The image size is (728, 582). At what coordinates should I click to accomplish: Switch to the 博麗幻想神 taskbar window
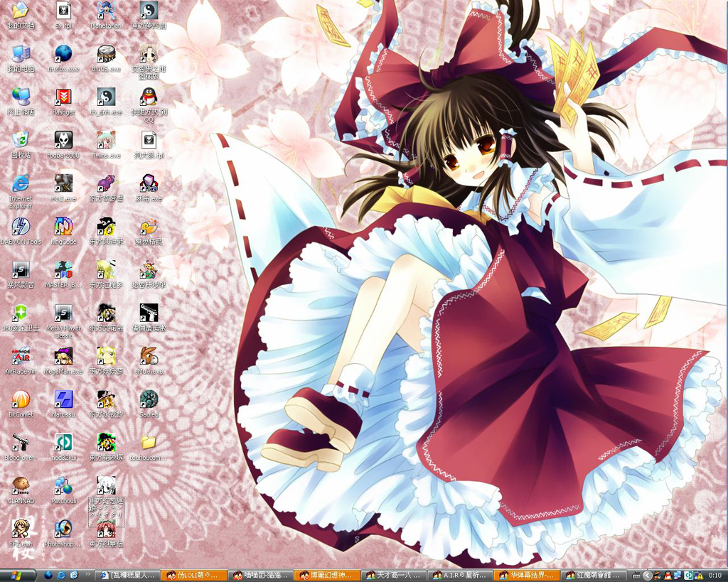[x=327, y=576]
